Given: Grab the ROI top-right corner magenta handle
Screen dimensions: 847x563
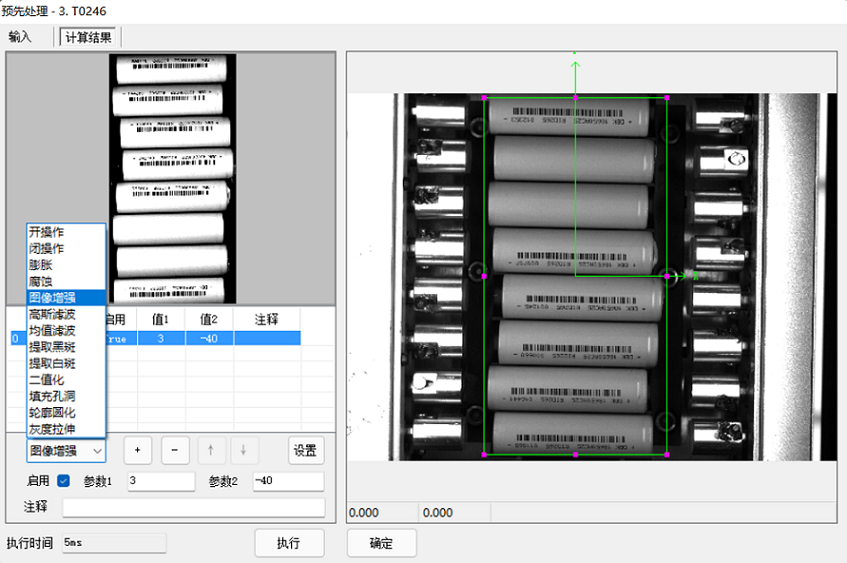Looking at the screenshot, I should coord(667,98).
